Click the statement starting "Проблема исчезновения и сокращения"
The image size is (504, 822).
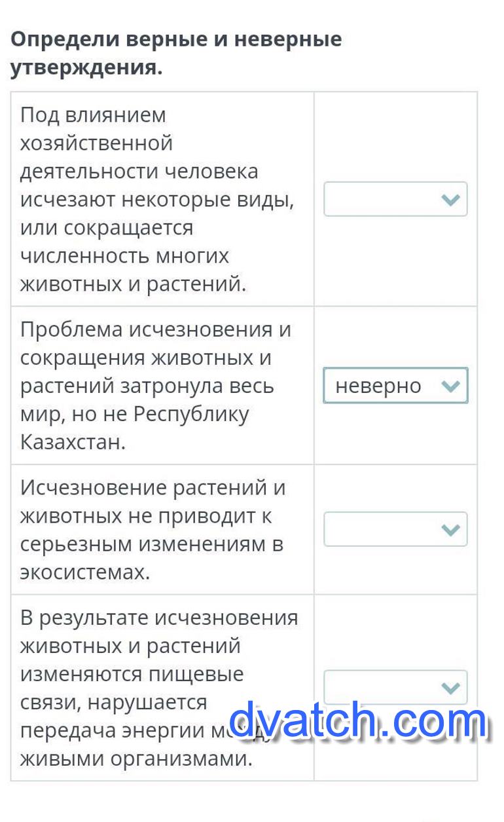156,386
